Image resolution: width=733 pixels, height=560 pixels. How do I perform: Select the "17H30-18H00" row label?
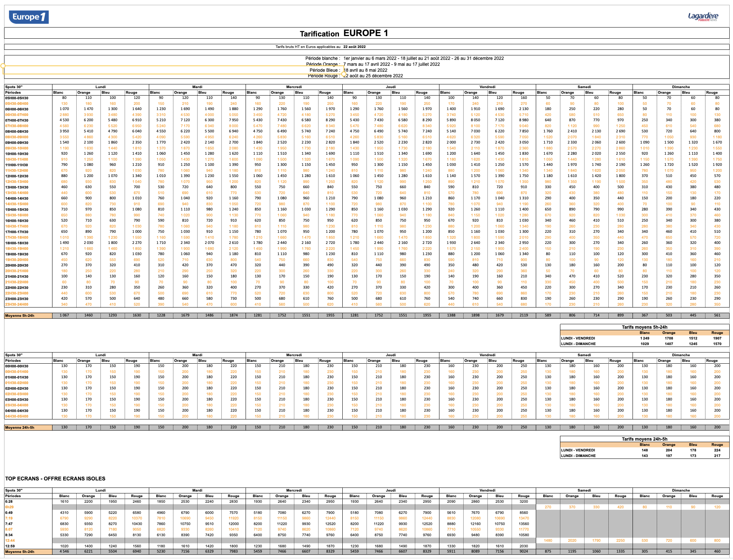pyautogui.click(x=17, y=238)
